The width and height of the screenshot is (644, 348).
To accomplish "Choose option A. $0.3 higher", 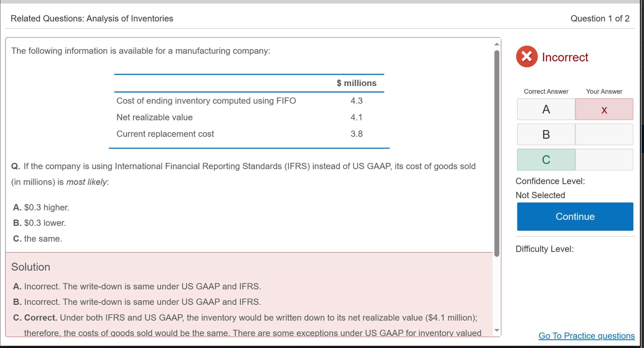I will click(41, 207).
